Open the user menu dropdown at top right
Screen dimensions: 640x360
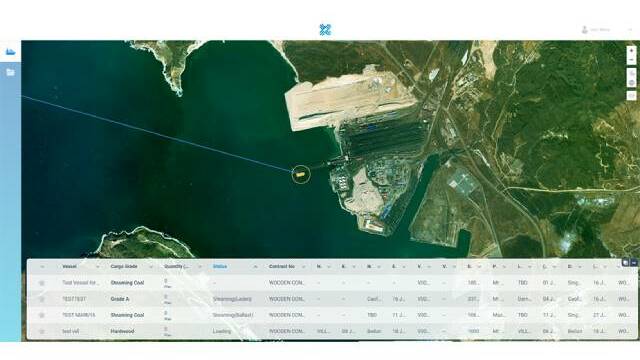[x=630, y=30]
